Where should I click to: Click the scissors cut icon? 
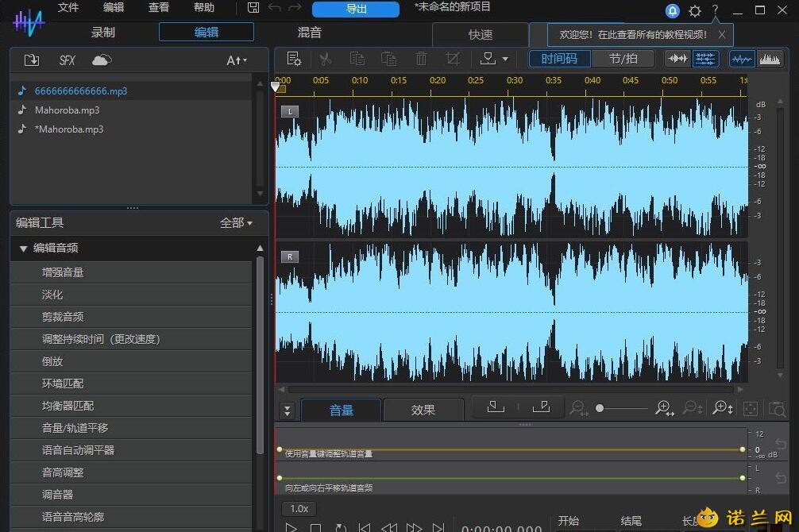325,59
